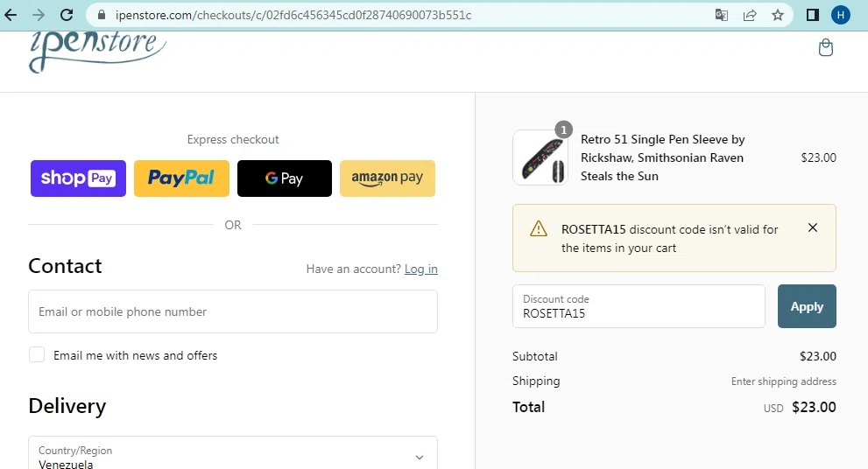
Task: Check out with PayPal
Action: [181, 178]
